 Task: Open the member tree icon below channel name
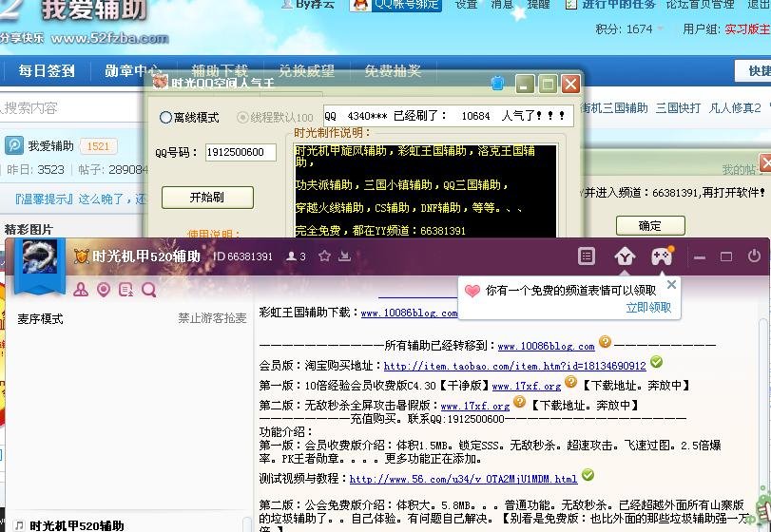click(x=81, y=290)
